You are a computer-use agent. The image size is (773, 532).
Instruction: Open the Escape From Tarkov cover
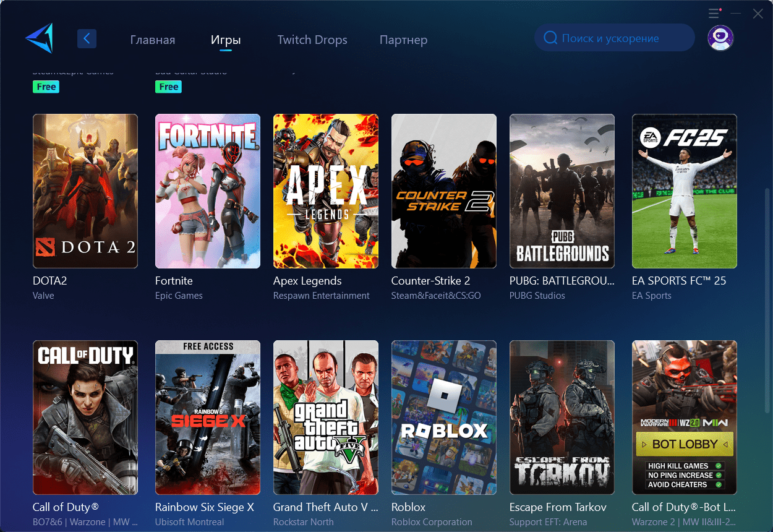[x=562, y=418]
